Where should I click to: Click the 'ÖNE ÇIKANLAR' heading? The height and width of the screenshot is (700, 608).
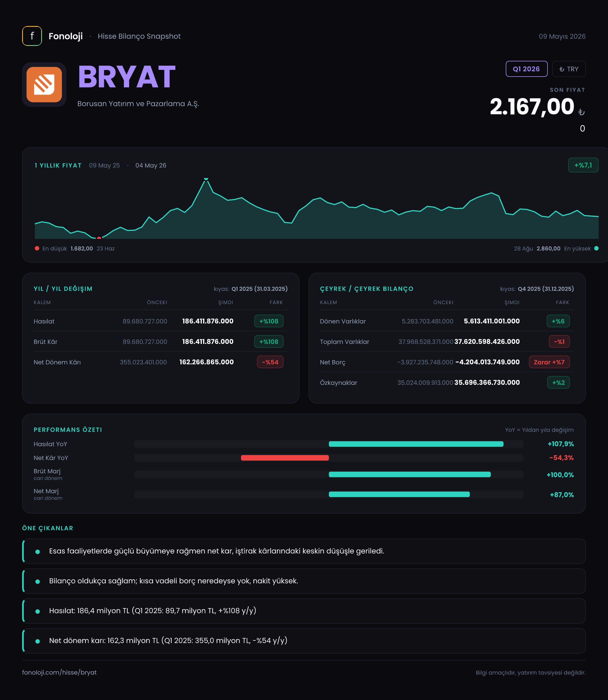pos(48,528)
